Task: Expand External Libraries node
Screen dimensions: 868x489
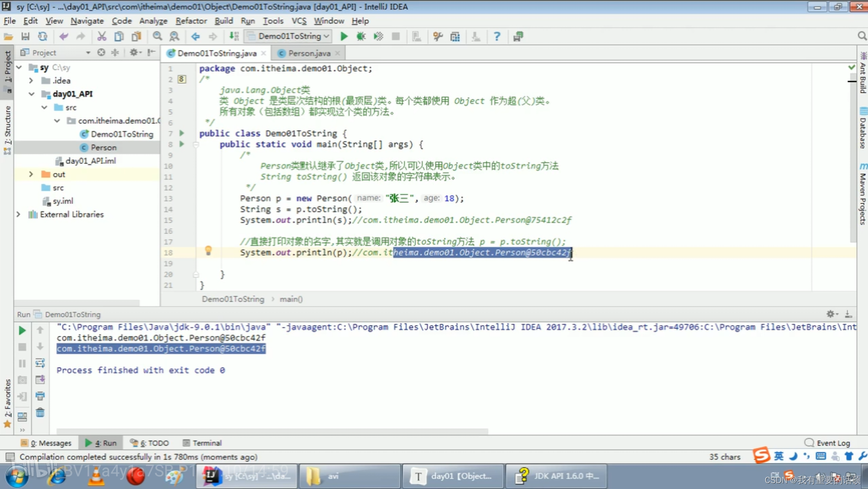Action: tap(19, 214)
